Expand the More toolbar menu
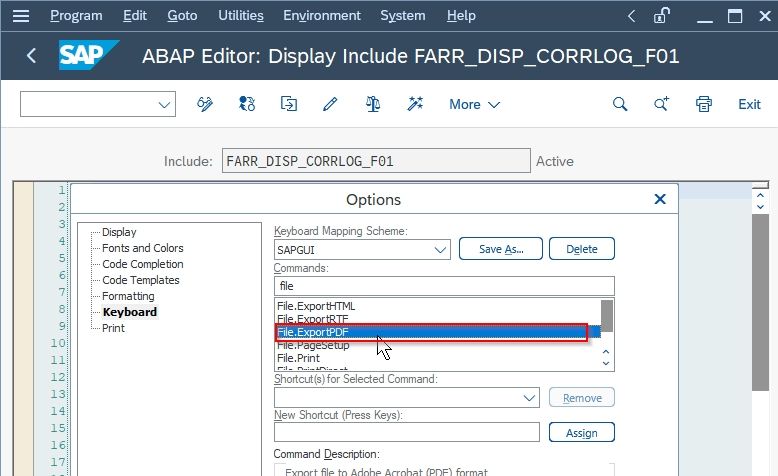This screenshot has width=778, height=476. click(x=474, y=104)
